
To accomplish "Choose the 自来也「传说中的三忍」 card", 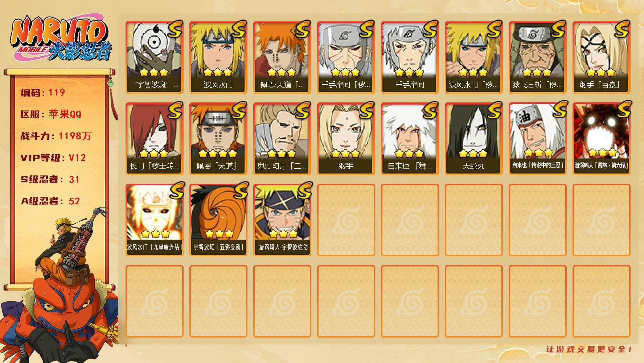I will [537, 139].
